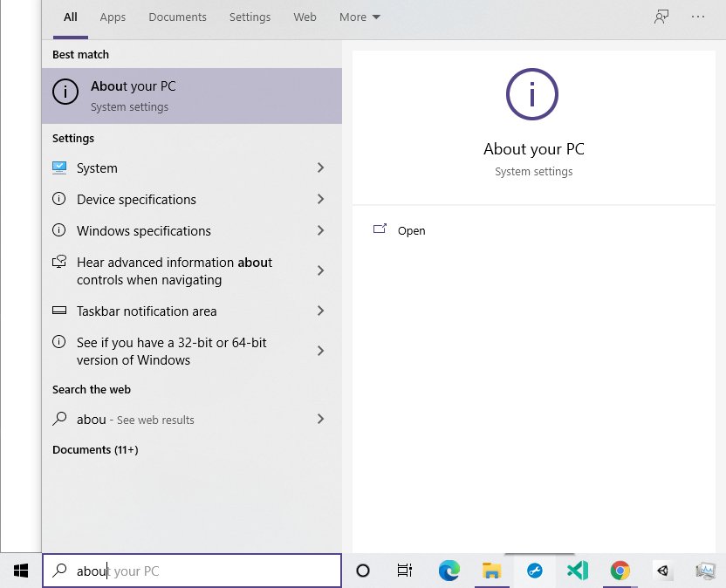Expand the System result chevron

(x=320, y=168)
